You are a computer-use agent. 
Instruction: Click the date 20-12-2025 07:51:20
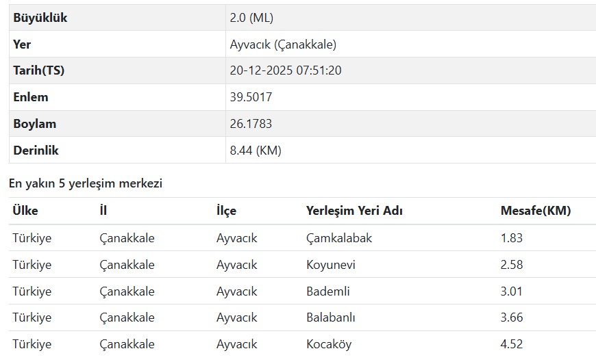pyautogui.click(x=285, y=70)
